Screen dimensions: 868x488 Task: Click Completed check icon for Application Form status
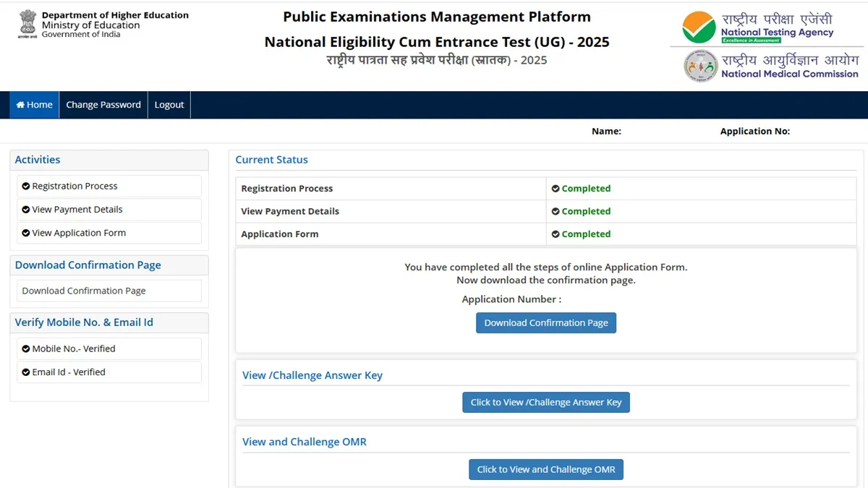tap(556, 234)
